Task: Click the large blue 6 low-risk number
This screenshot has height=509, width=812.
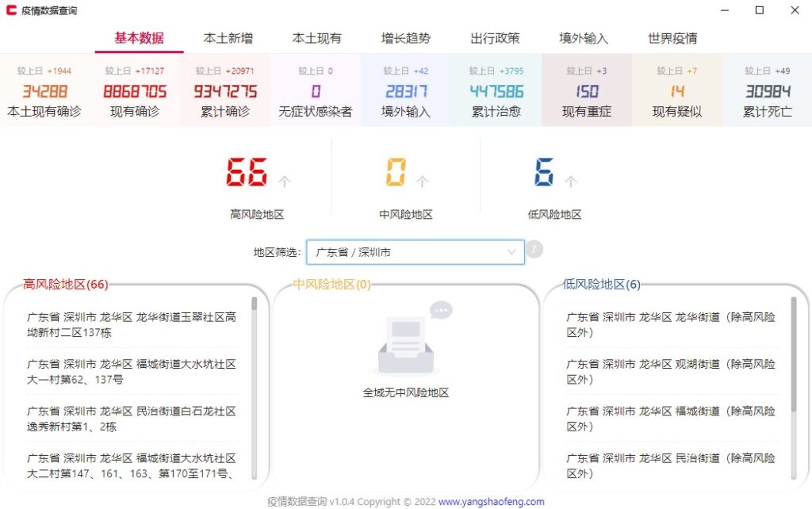Action: [544, 172]
